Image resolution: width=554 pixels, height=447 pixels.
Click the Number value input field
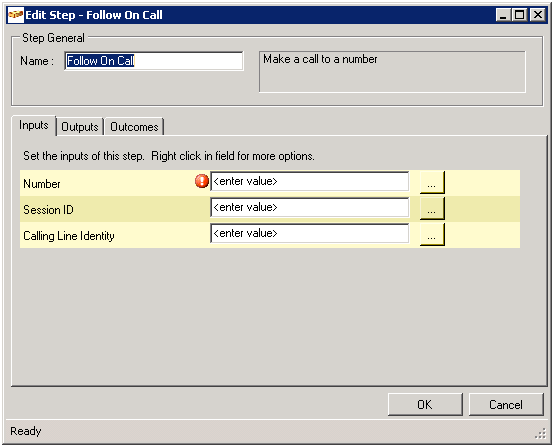click(x=310, y=181)
